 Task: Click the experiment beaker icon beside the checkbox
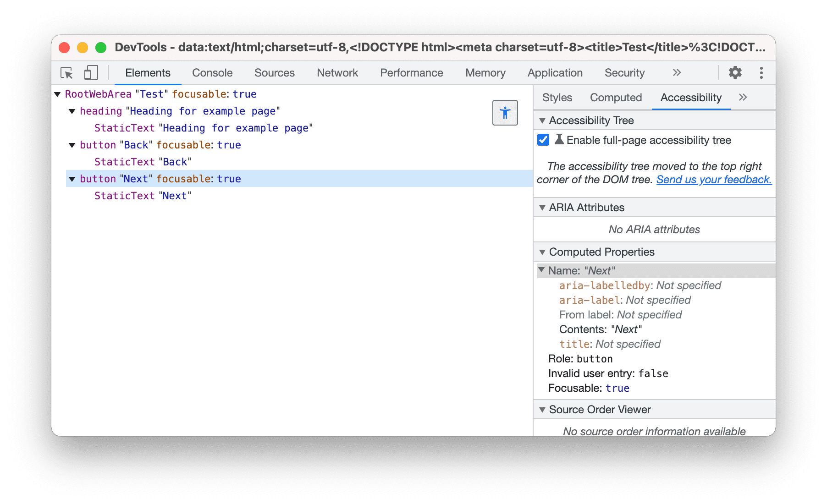[559, 140]
